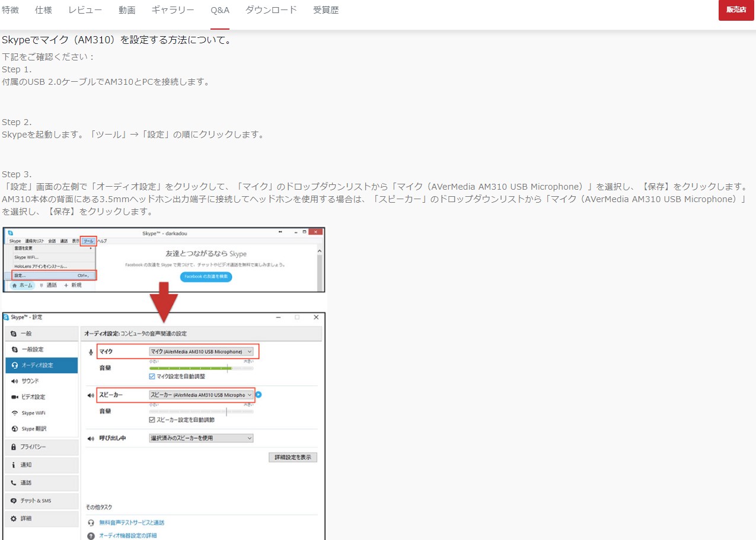Select Skype WiFi in settings sidebar

(42, 413)
